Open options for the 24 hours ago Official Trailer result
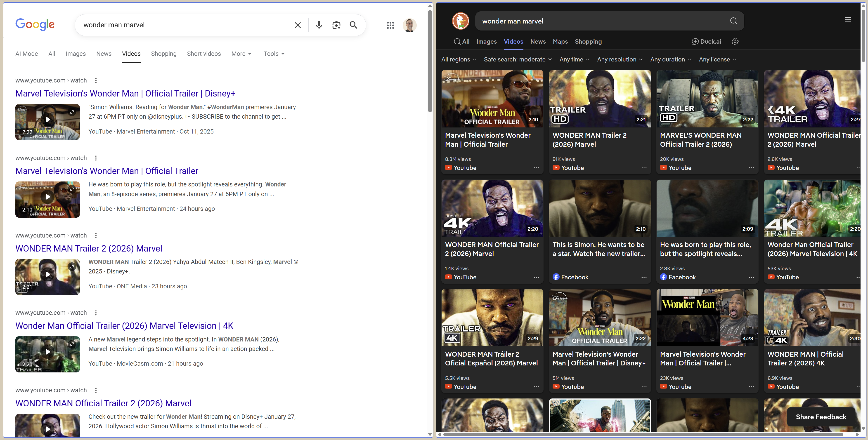868x440 pixels. [96, 158]
